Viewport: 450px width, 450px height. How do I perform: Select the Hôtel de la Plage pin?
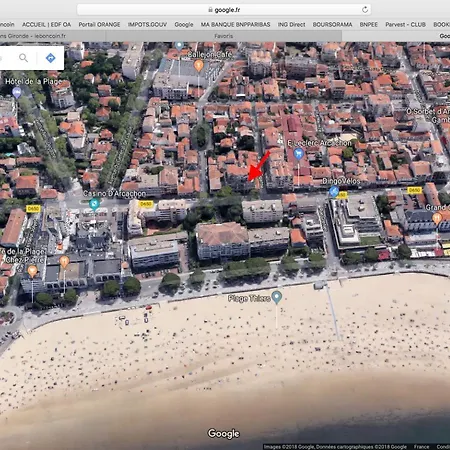click(x=17, y=92)
